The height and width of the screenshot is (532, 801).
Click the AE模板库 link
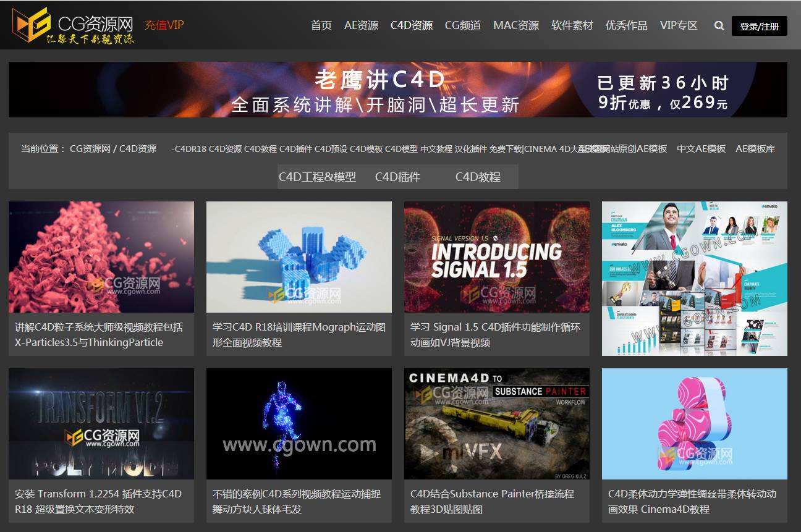click(754, 149)
